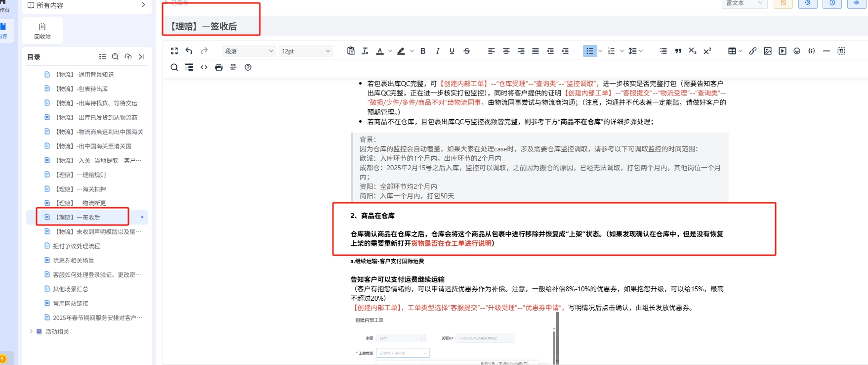
Task: Toggle bold formatting
Action: pyautogui.click(x=423, y=51)
